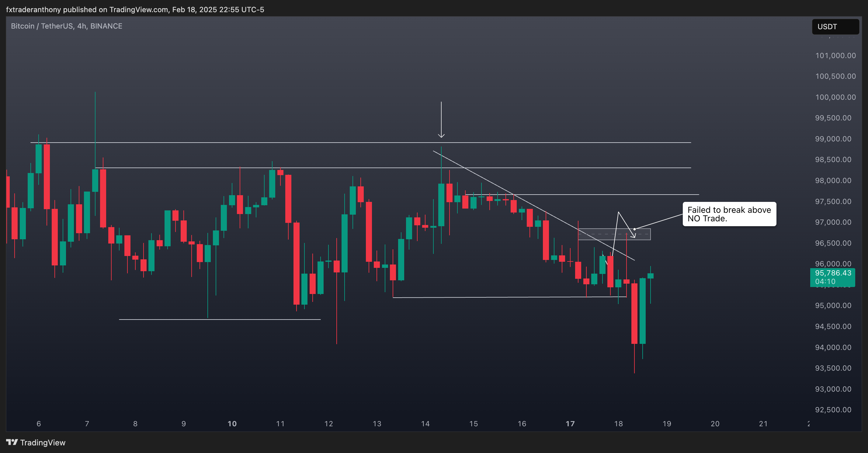
Task: Click the TradingView logo at bottom left
Action: tap(36, 443)
